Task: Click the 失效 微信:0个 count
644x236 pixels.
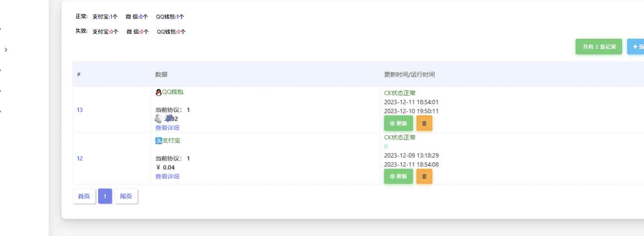Action: point(137,31)
